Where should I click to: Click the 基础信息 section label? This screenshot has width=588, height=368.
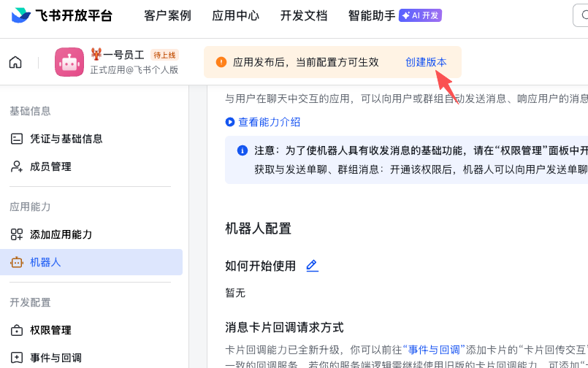click(x=30, y=111)
